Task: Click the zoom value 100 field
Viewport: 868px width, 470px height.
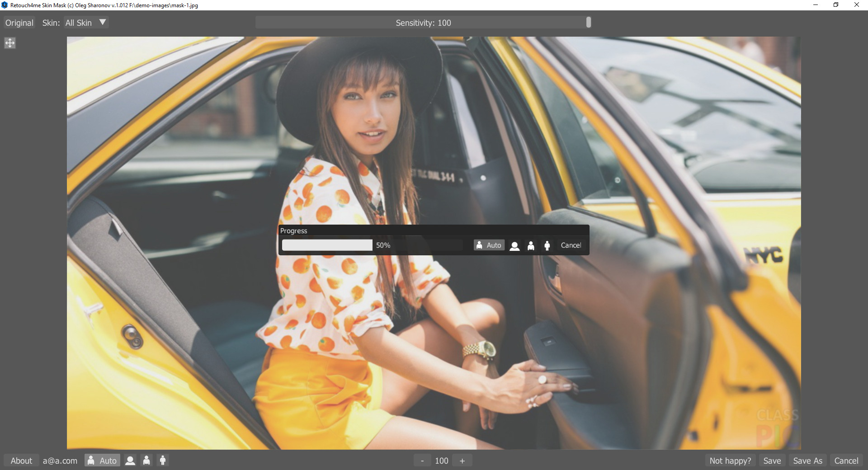Action: click(x=442, y=461)
